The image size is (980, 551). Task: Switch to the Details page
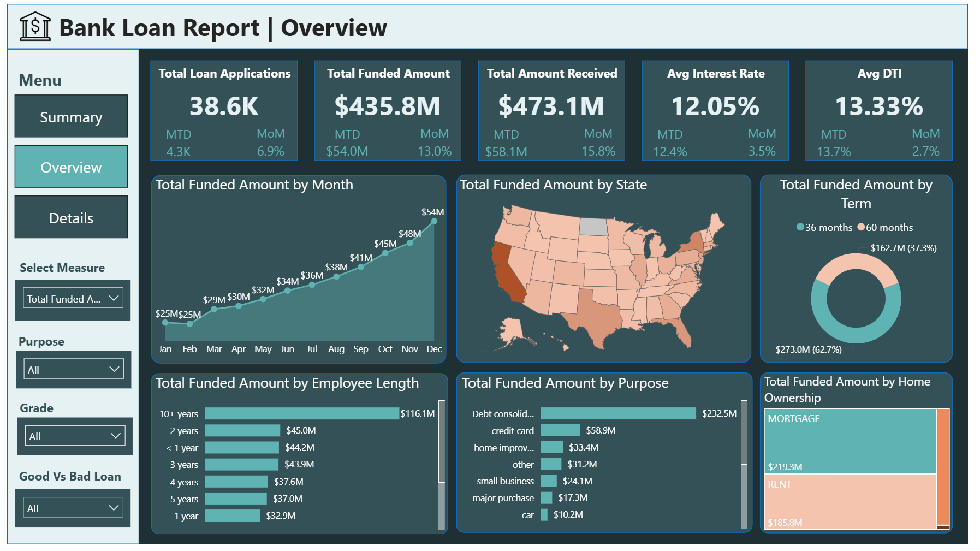71,218
